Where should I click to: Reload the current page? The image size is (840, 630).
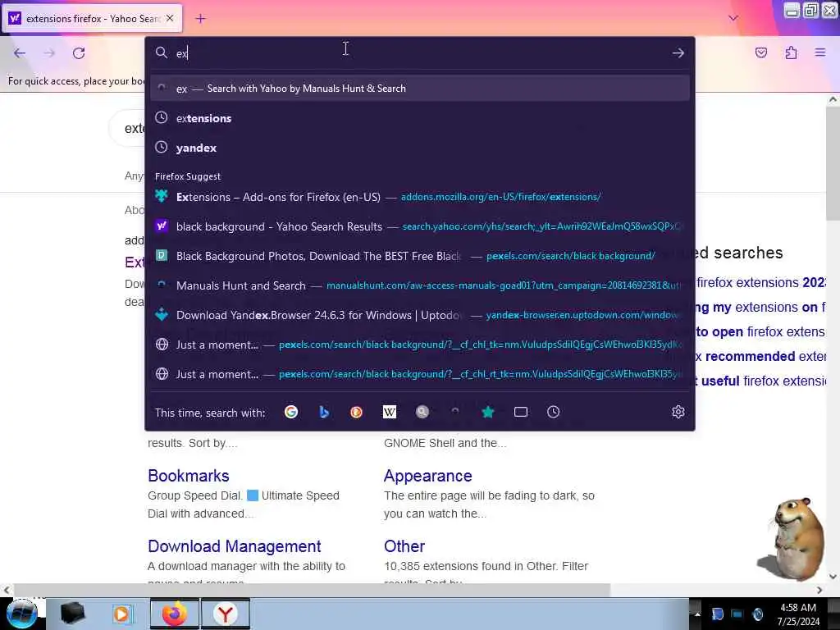coord(79,53)
